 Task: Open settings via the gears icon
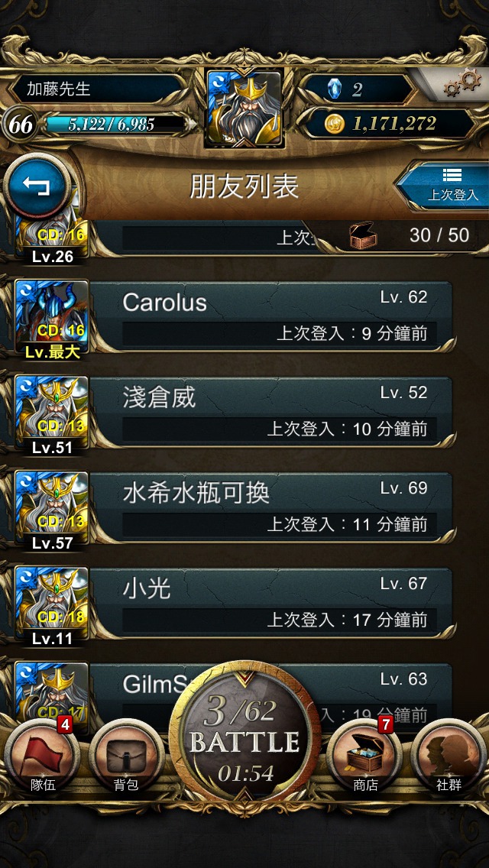coord(463,83)
